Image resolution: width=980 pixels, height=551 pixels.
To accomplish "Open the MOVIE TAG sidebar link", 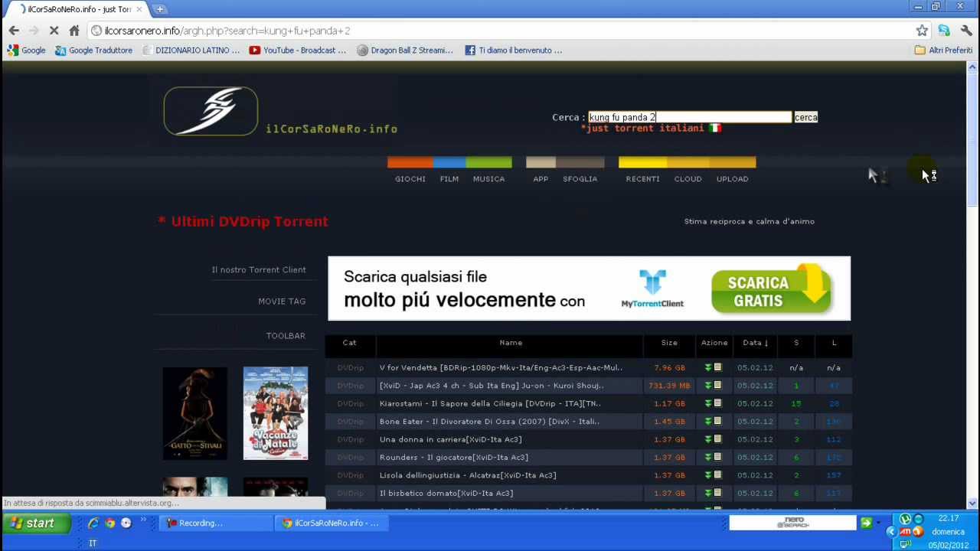I will [282, 302].
